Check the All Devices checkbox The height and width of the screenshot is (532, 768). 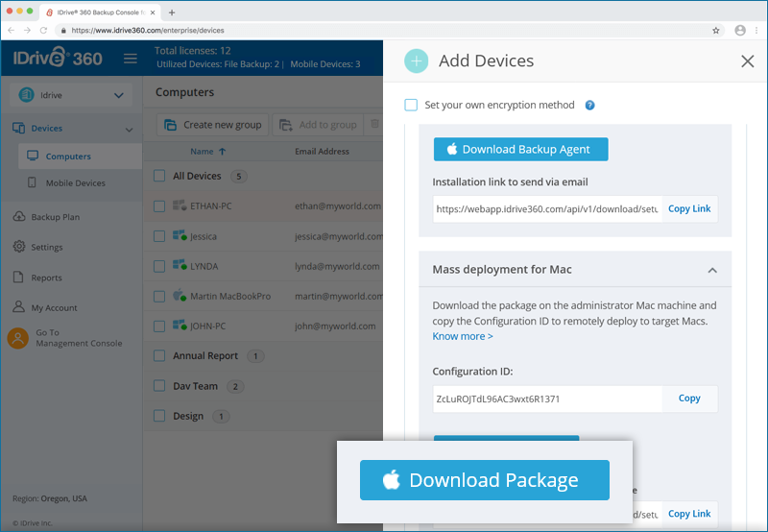click(159, 176)
